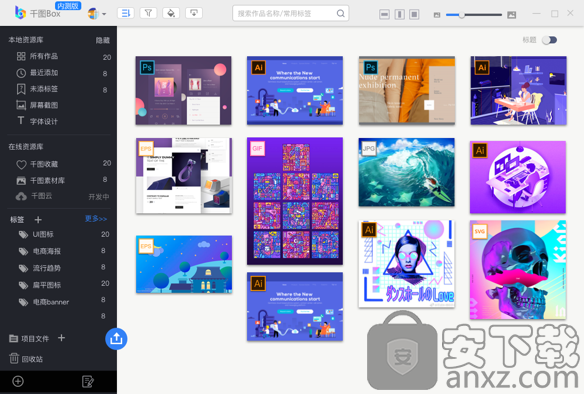
Task: Click the import download toolbar icon
Action: pos(194,13)
